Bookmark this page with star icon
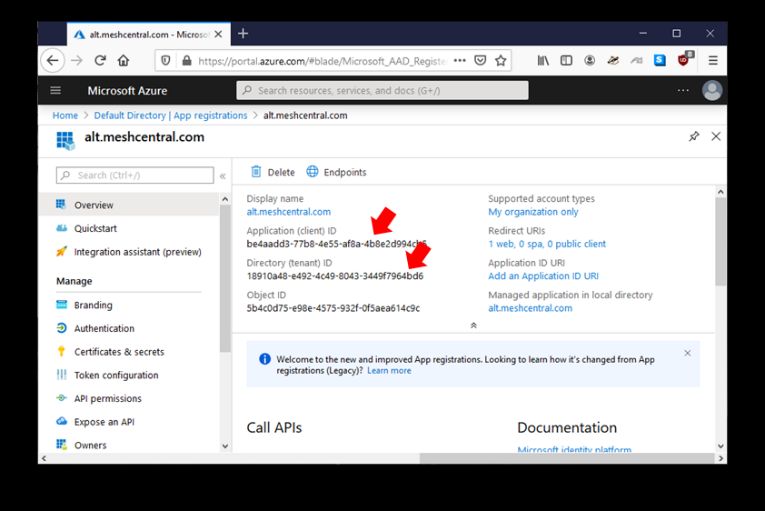Viewport: 765px width, 511px height. [501, 60]
